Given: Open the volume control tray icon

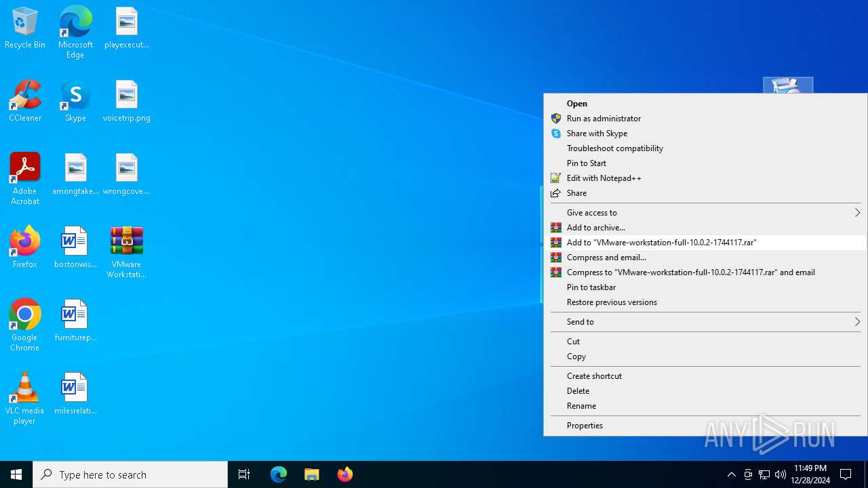Looking at the screenshot, I should tap(781, 474).
